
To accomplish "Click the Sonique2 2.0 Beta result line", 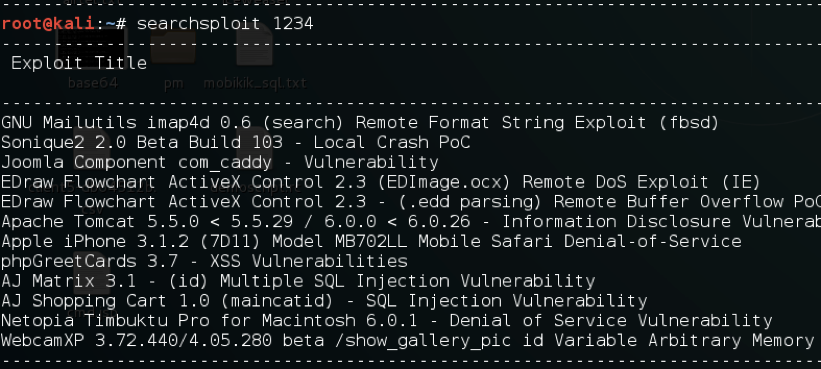I will [236, 142].
